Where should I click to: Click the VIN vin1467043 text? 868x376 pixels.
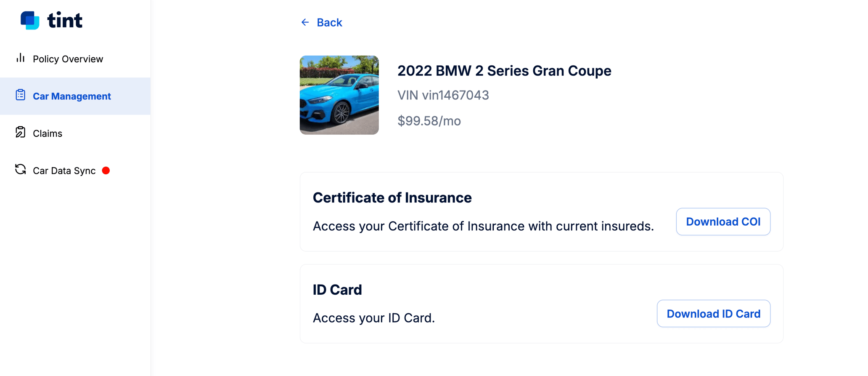tap(443, 95)
